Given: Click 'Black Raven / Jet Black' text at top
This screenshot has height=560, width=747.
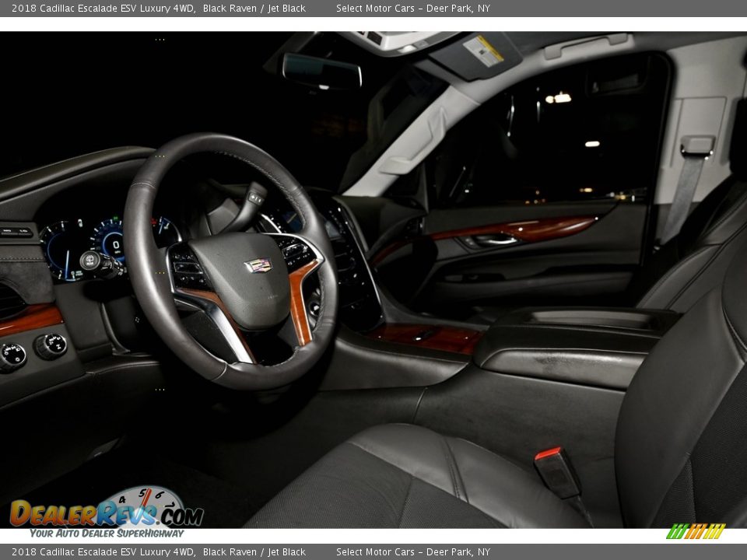Looking at the screenshot, I should pyautogui.click(x=254, y=9).
